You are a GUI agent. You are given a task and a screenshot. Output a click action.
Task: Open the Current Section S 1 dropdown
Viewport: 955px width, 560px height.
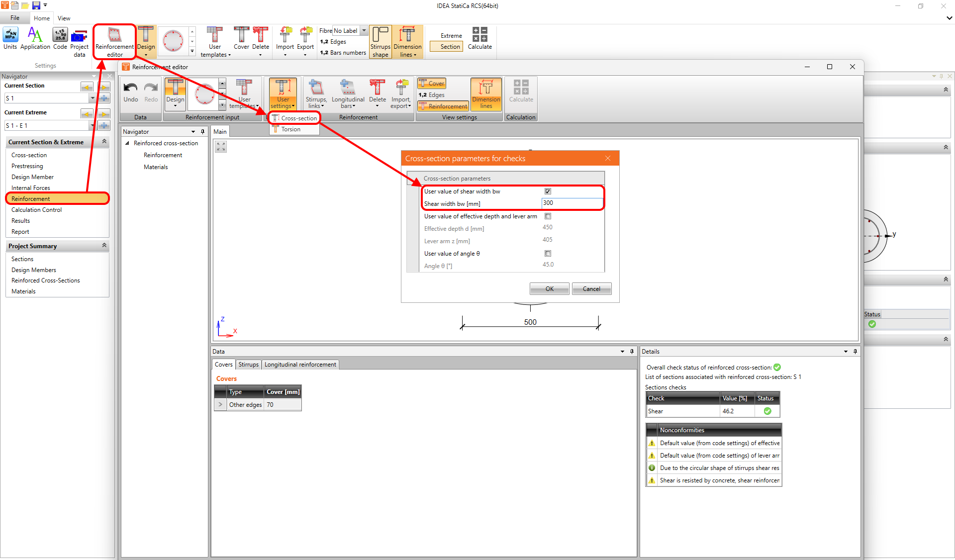click(x=93, y=98)
